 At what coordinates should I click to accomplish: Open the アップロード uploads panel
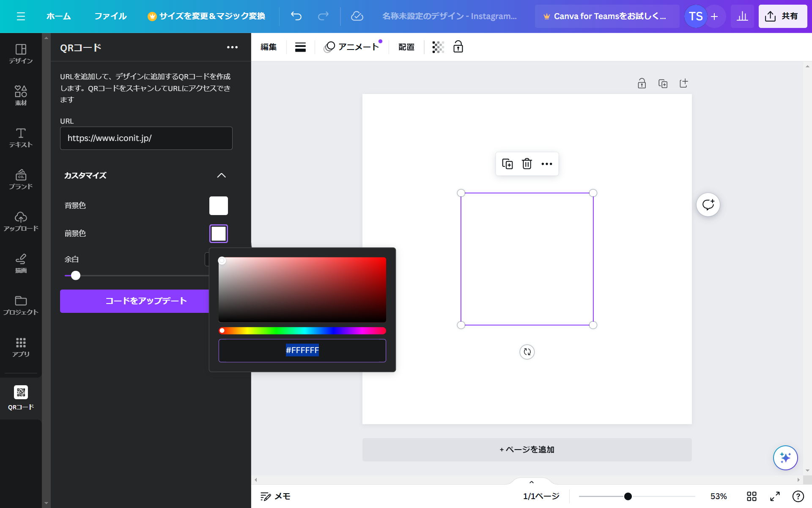(21, 221)
